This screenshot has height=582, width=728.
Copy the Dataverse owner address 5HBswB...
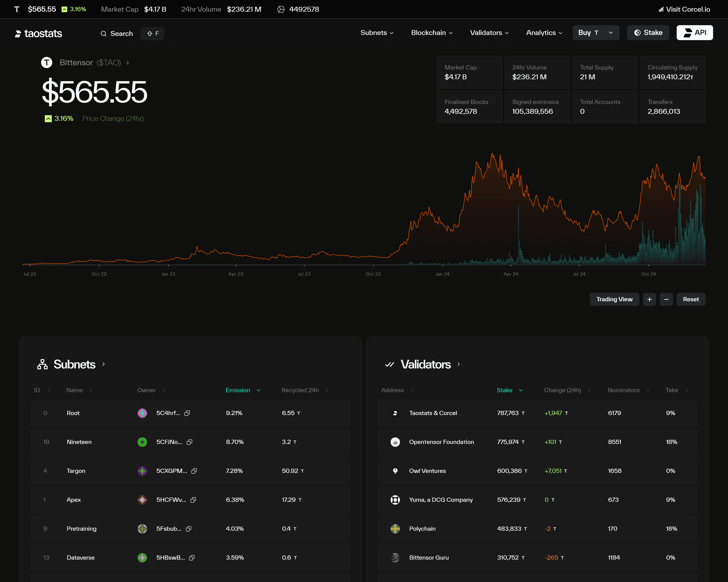[192, 558]
